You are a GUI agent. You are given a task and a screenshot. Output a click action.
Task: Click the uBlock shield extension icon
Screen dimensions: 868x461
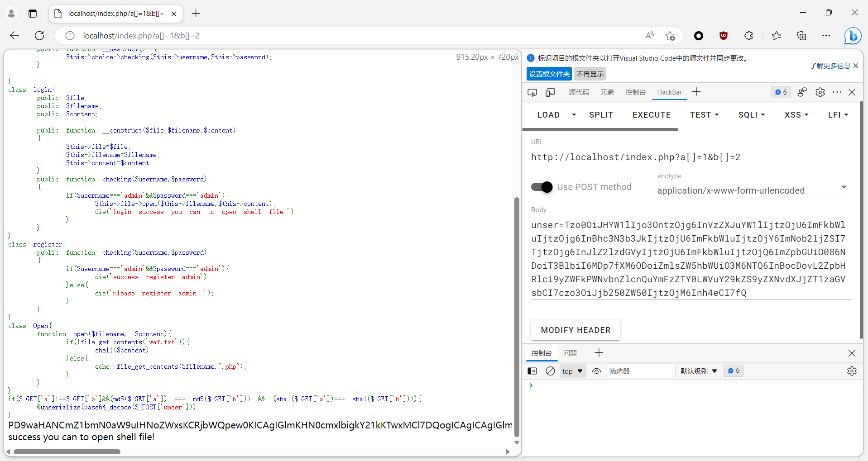pos(724,36)
